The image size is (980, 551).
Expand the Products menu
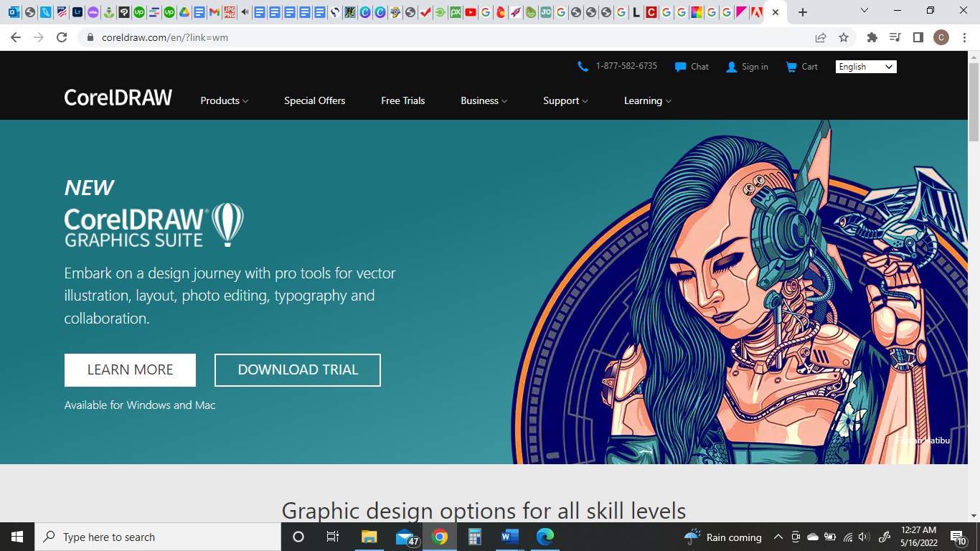pyautogui.click(x=225, y=100)
